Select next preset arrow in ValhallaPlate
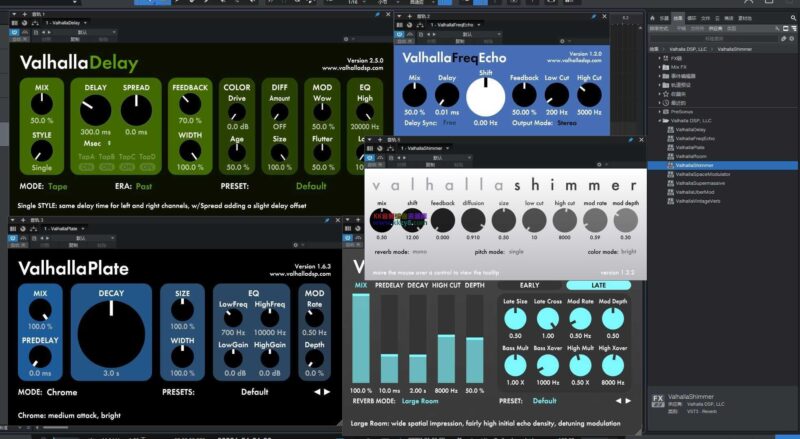800x439 pixels. (x=327, y=392)
